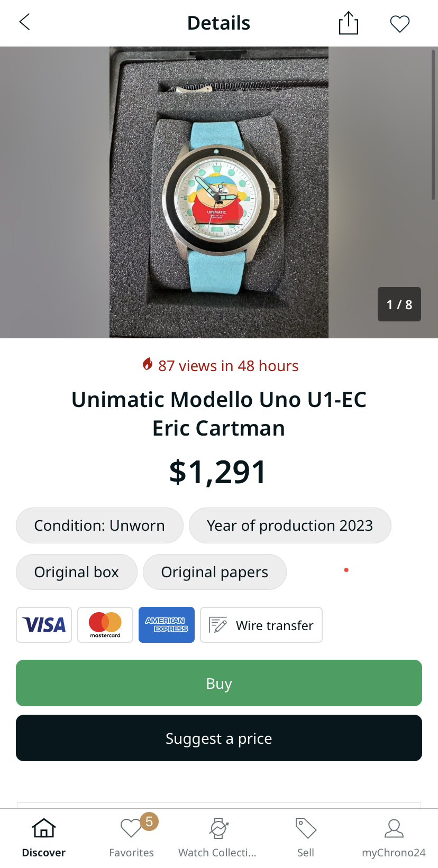This screenshot has height=868, width=438.
Task: Open the Watch Collection tab
Action: (217, 838)
